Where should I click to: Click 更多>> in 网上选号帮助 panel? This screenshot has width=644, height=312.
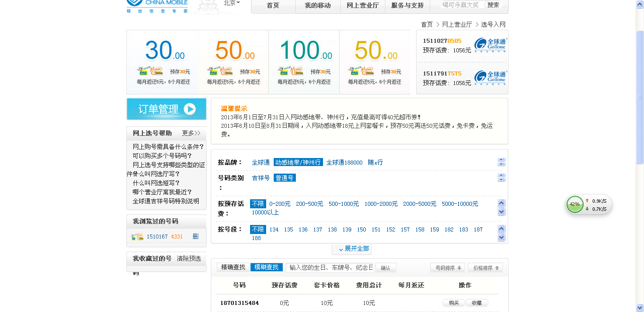coord(191,133)
